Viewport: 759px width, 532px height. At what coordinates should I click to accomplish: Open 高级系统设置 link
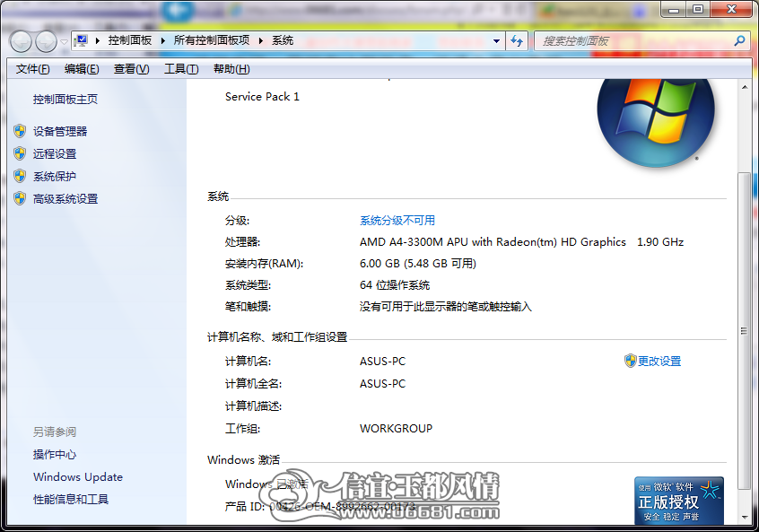point(65,199)
